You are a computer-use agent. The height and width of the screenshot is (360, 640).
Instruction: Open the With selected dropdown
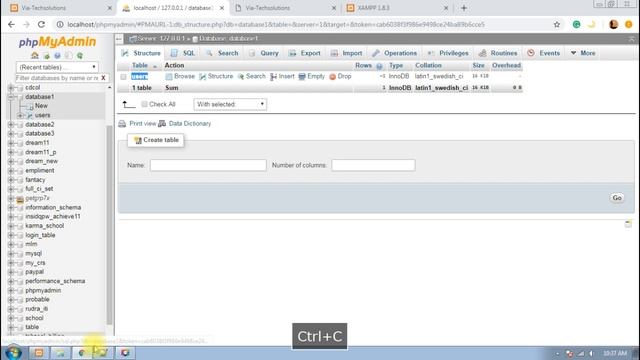230,104
